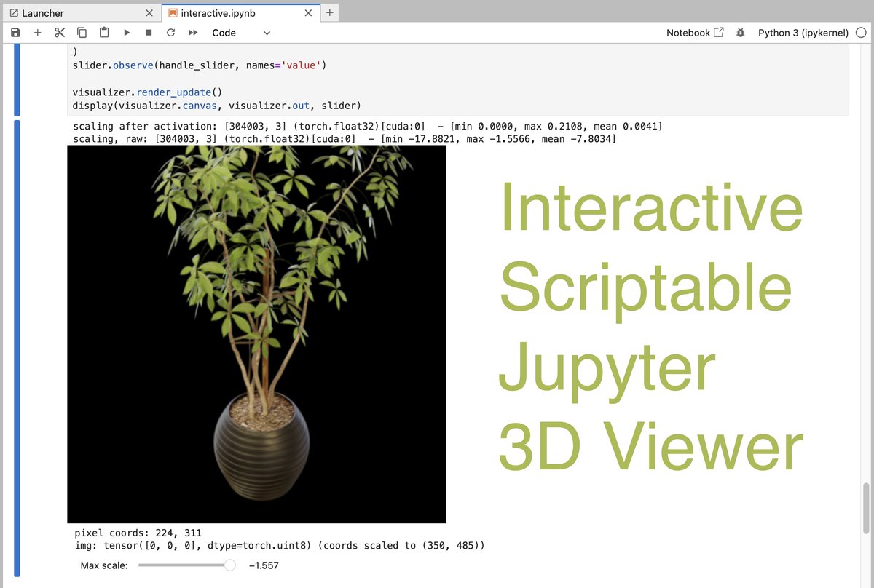Click the vertical notebook scrollbar thumb
This screenshot has width=874, height=588.
(866, 509)
